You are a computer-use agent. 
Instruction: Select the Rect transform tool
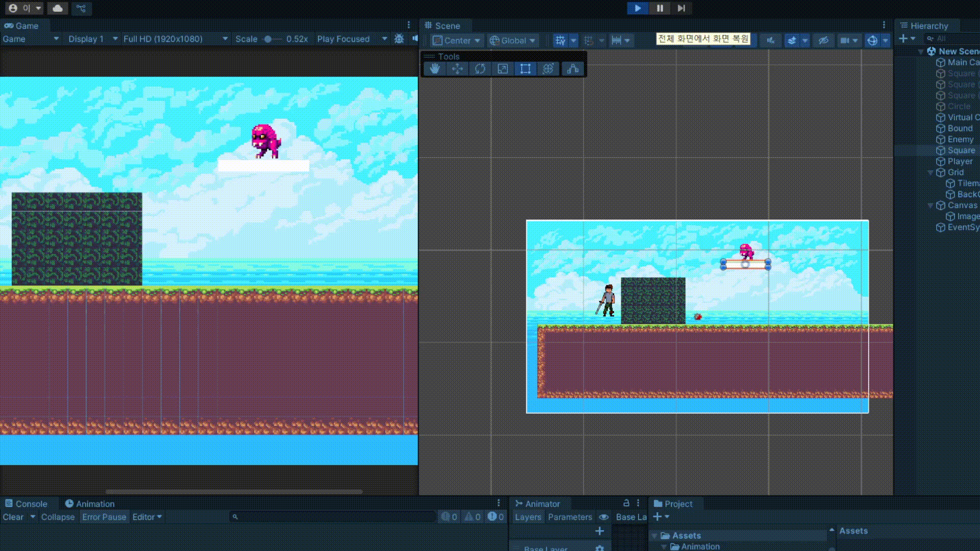tap(525, 69)
